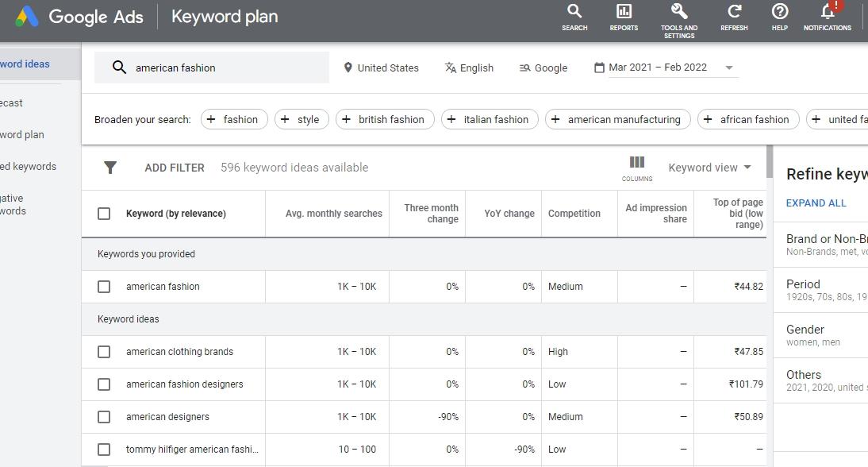Select Keyword ideas in sidebar
Image resolution: width=868 pixels, height=467 pixels.
click(x=40, y=64)
